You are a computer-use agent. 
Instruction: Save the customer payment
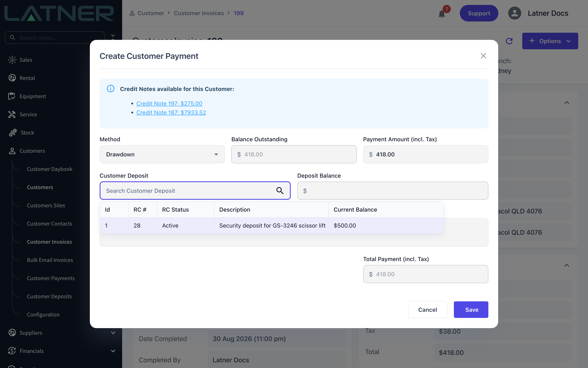[471, 310]
